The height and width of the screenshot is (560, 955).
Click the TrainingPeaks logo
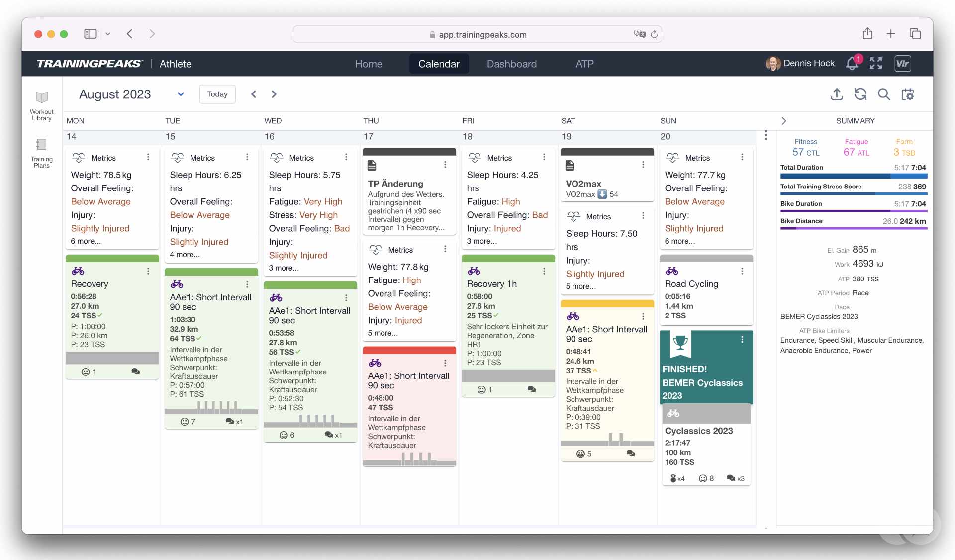tap(90, 64)
